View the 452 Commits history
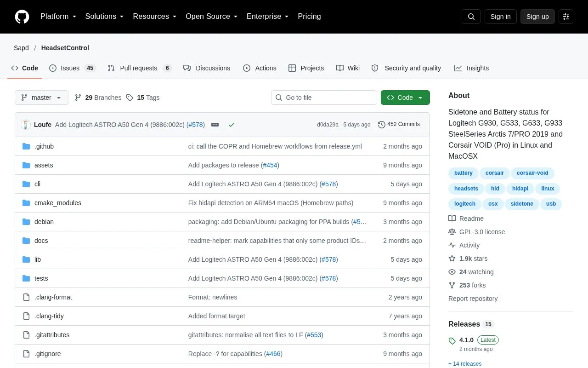This screenshot has height=368, width=588. [x=399, y=125]
